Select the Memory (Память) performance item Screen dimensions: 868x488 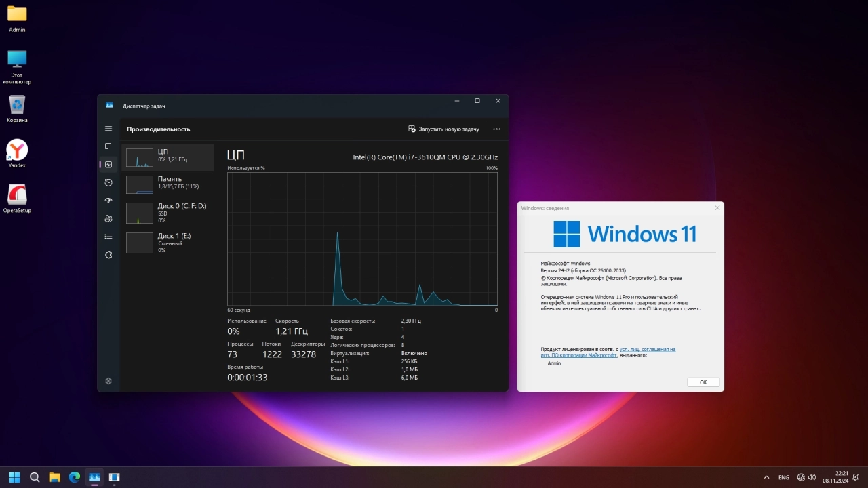point(167,184)
